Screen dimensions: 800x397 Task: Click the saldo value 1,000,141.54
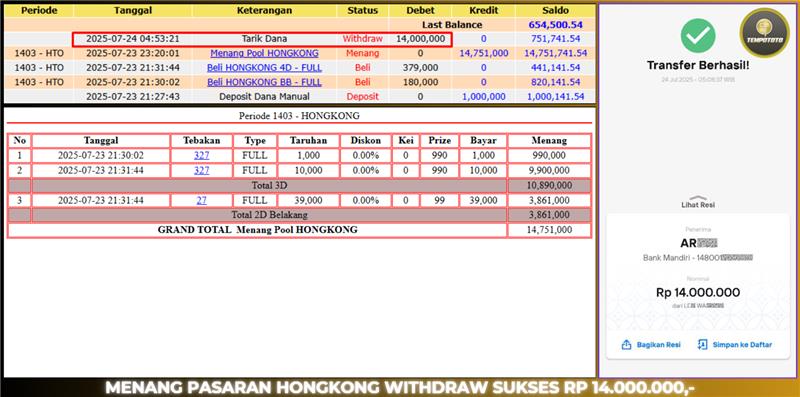556,96
